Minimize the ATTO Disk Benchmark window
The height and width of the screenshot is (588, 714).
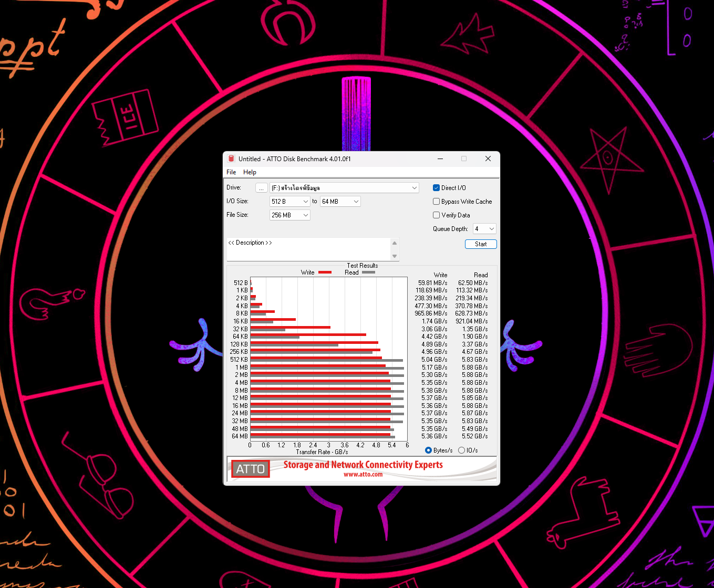point(440,159)
